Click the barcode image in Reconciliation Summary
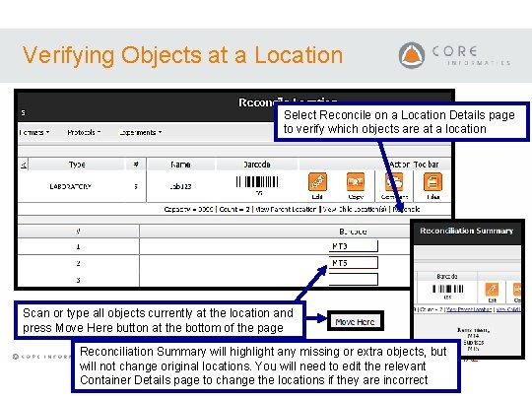The width and height of the screenshot is (532, 399). pos(448,289)
